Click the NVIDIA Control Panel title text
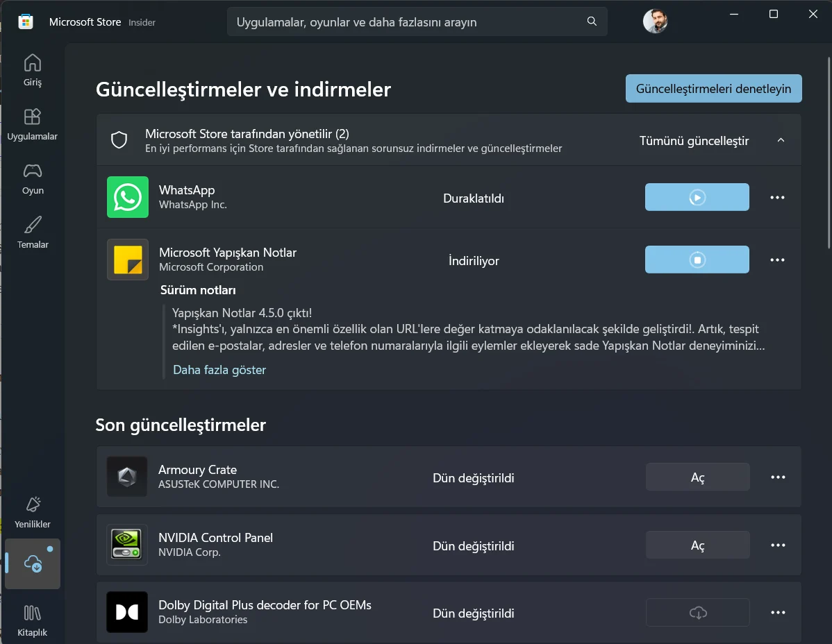 coord(215,537)
